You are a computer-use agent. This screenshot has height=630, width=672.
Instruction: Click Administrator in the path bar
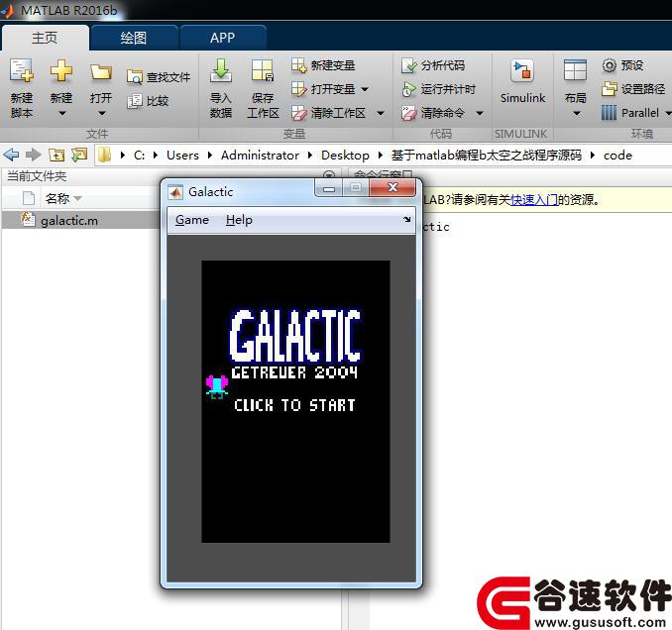tap(260, 156)
